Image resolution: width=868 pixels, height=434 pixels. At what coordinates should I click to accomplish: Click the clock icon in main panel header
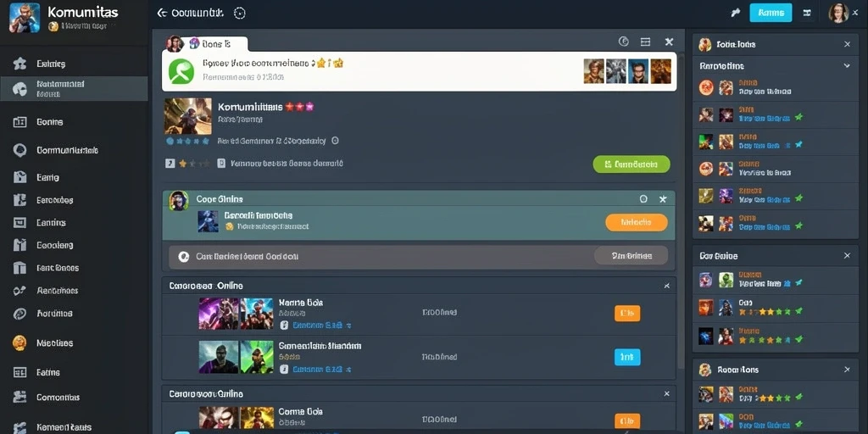pos(623,42)
